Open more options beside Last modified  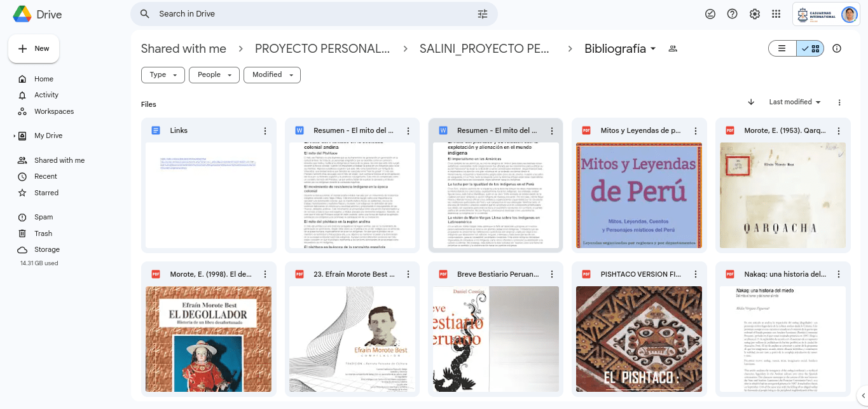click(x=839, y=102)
